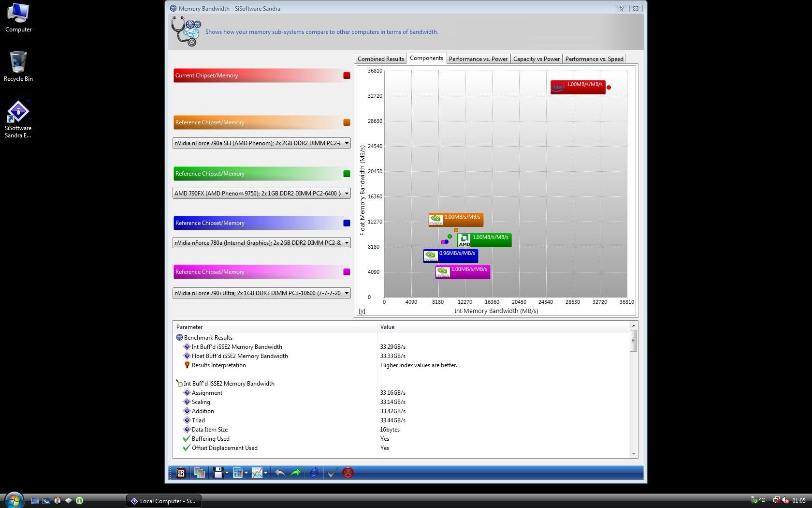
Task: Click Switch Between Windows quick launch icon
Action: 46,501
